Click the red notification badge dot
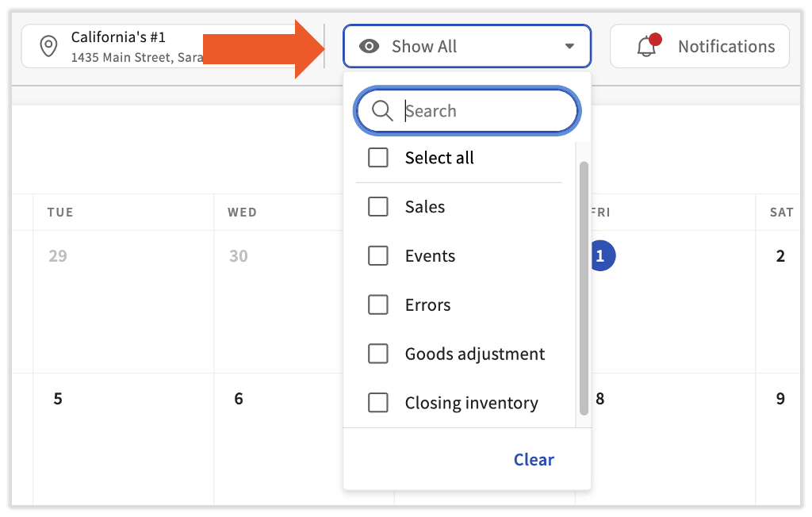This screenshot has width=812, height=517. 655,39
